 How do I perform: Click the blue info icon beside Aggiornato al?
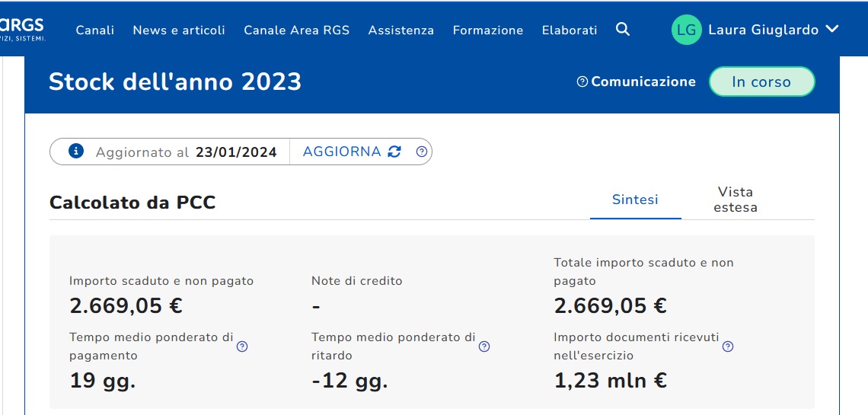coord(76,151)
